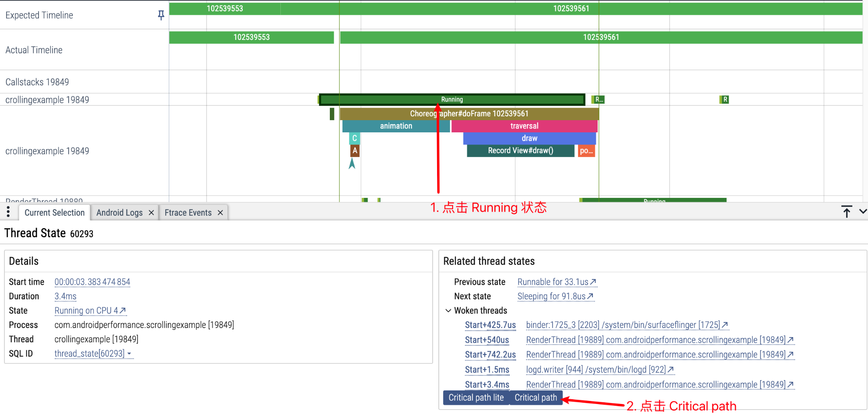
Task: Switch to the Ftrace Events tab
Action: 188,213
